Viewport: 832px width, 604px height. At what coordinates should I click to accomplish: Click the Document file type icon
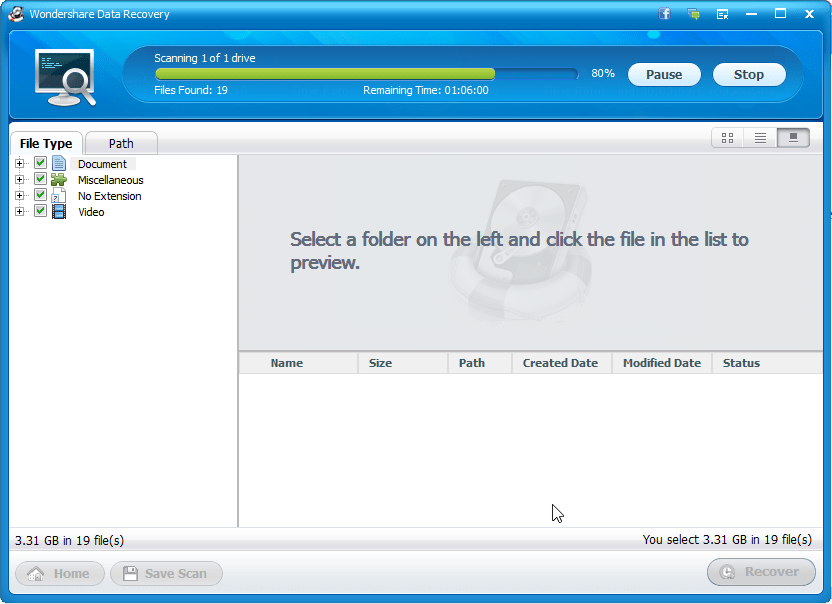pos(59,163)
